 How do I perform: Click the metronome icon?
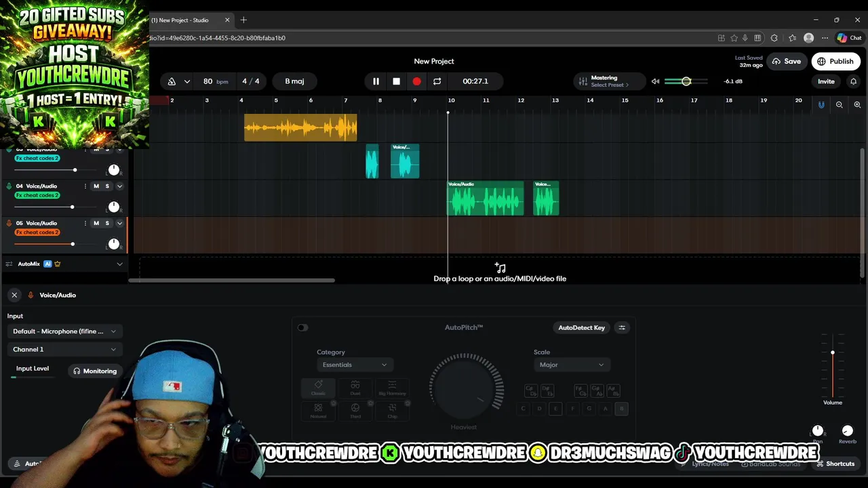172,81
